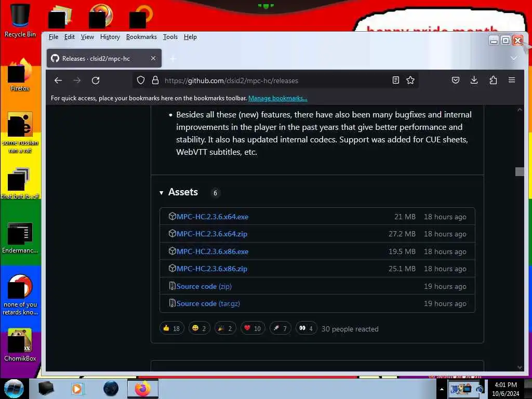
Task: Collapse the Assets section triangle
Action: pyautogui.click(x=162, y=193)
